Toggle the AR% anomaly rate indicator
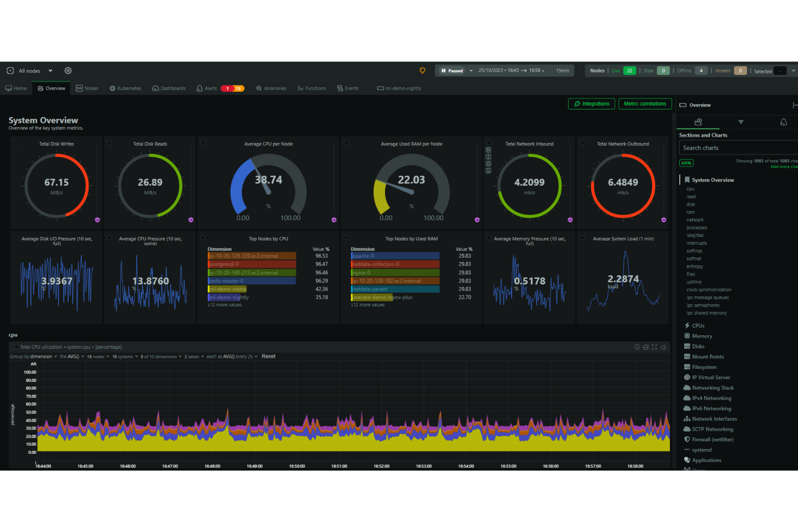Image resolution: width=798 pixels, height=532 pixels. click(686, 163)
